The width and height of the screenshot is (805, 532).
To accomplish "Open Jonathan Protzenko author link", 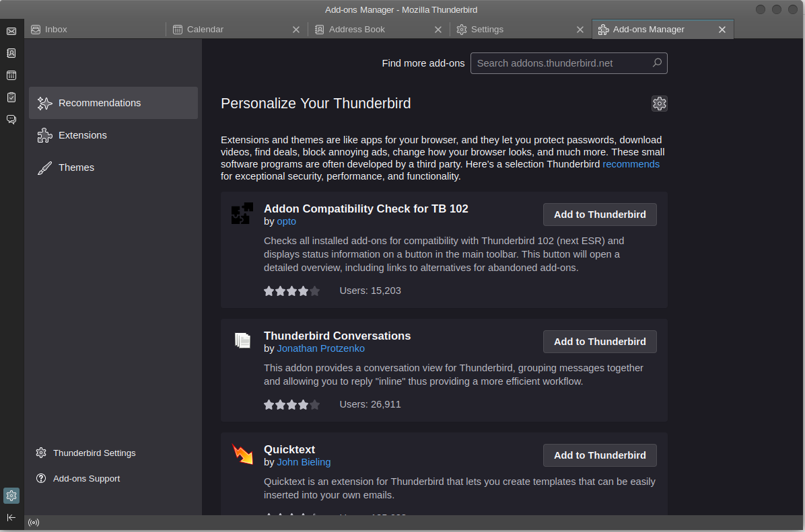I will (320, 348).
